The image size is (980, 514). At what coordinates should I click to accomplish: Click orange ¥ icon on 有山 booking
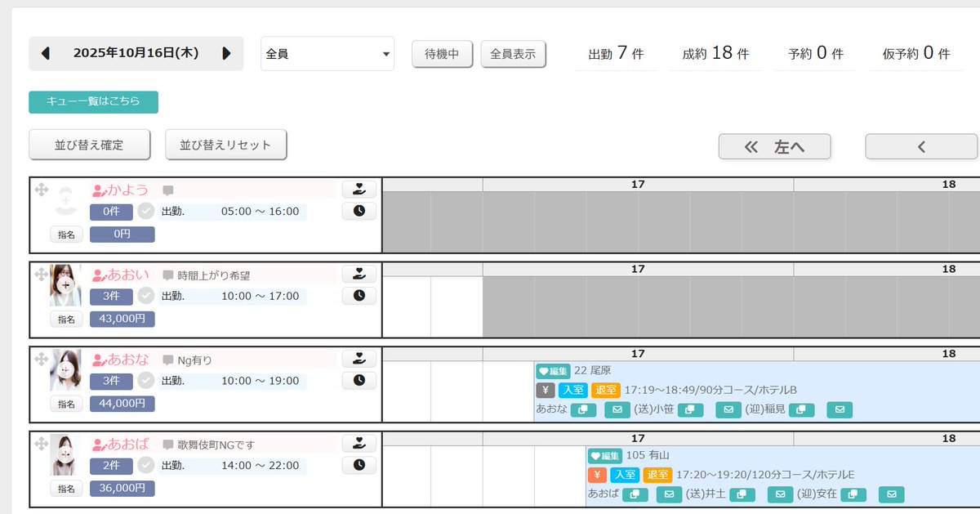(596, 476)
